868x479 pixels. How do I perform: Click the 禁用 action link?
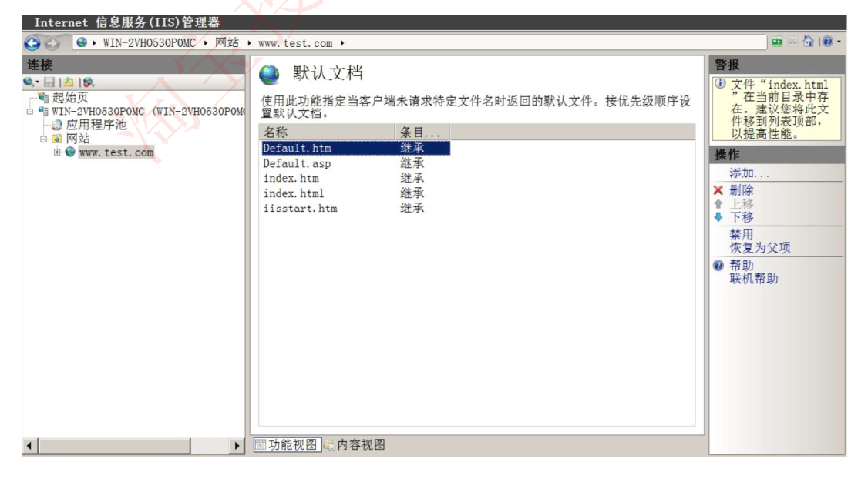point(742,235)
